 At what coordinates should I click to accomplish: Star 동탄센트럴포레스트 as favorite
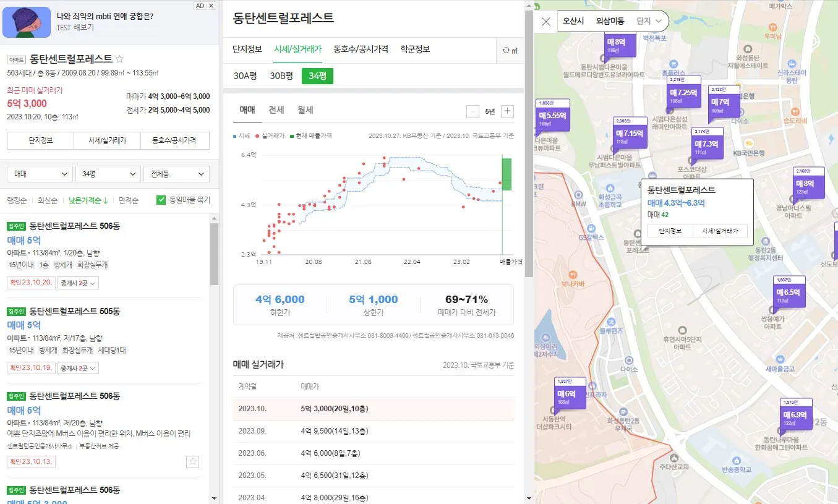[x=120, y=59]
